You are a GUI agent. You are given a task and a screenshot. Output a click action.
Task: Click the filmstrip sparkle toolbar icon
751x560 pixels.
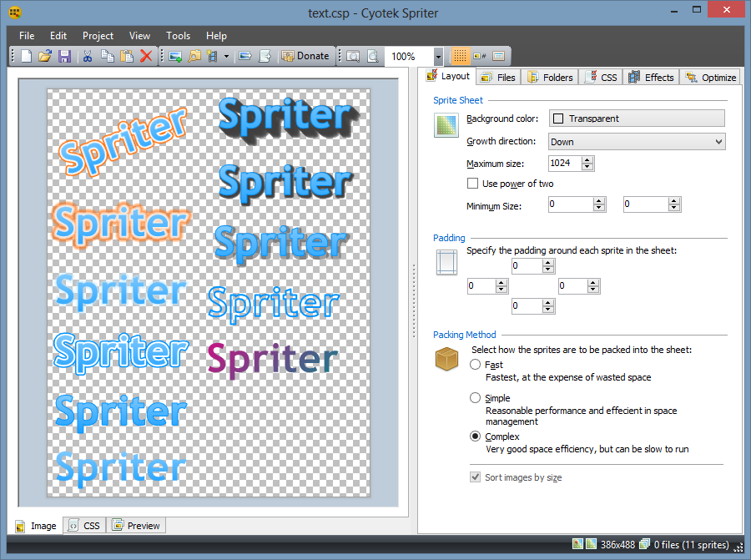pos(212,56)
